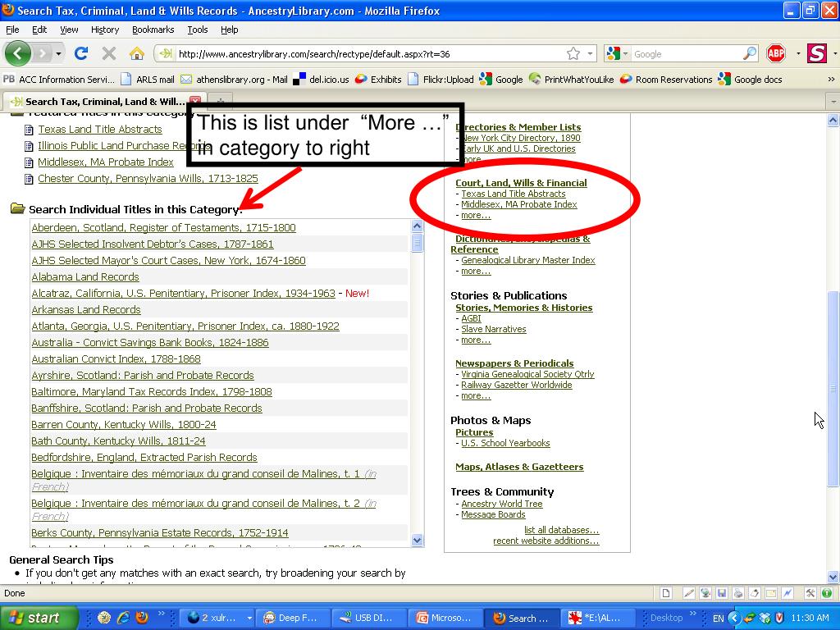The height and width of the screenshot is (630, 840).
Task: Show more bookmarks toolbar chevron
Action: [831, 80]
